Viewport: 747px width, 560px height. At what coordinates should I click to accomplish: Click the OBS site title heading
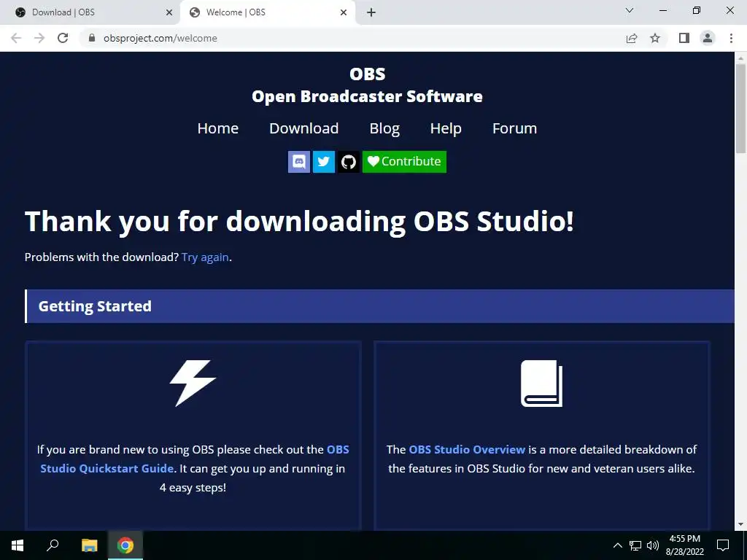(x=368, y=74)
